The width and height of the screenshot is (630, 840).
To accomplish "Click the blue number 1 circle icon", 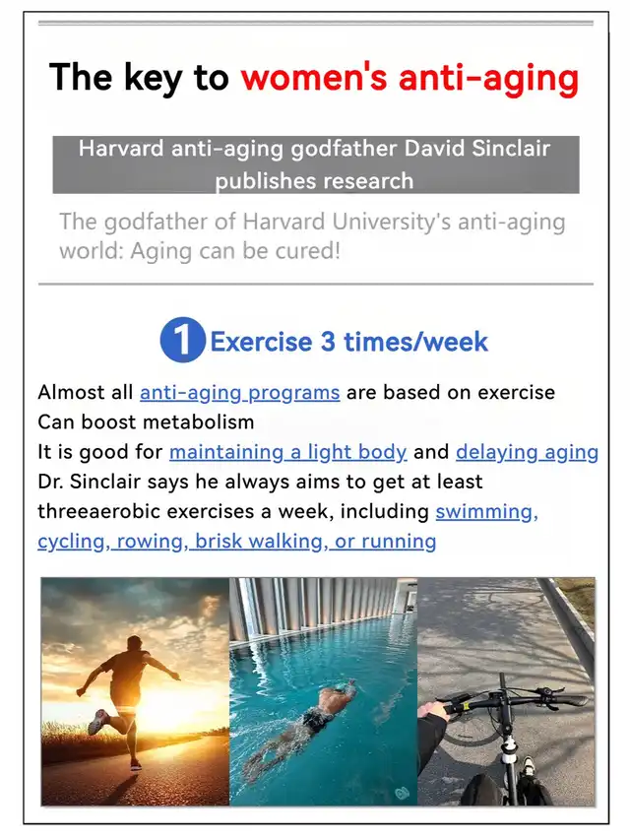I will [182, 340].
